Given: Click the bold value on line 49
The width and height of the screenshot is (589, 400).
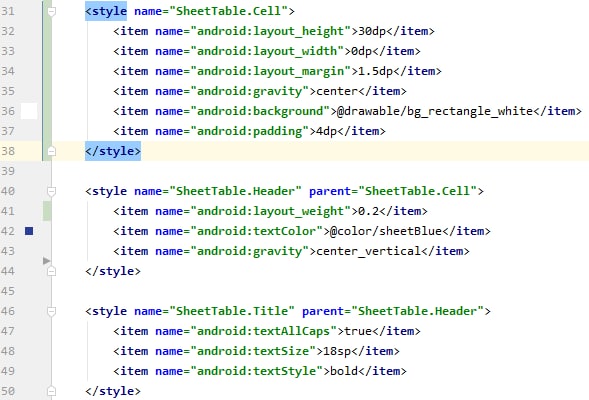Looking at the screenshot, I should (344, 371).
